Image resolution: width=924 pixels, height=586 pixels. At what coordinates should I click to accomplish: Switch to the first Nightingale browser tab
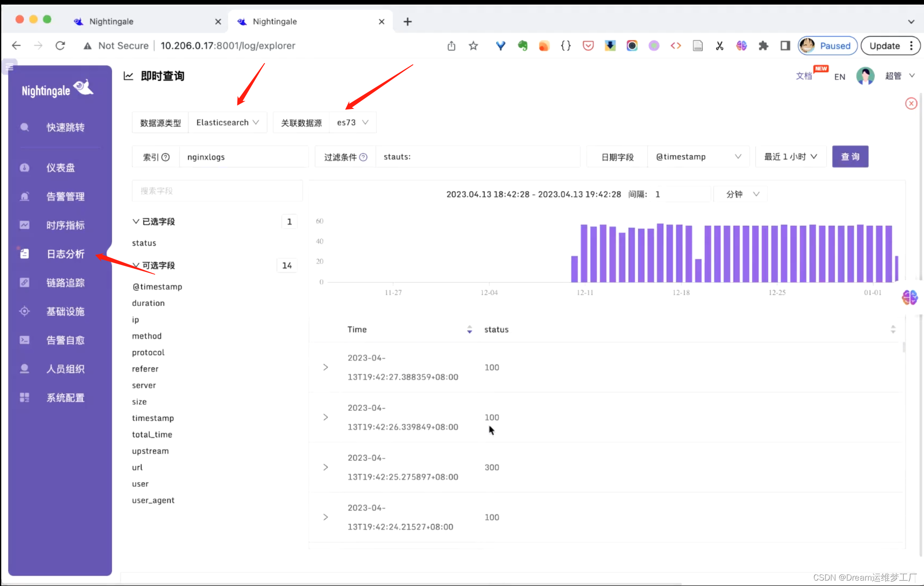pos(111,21)
